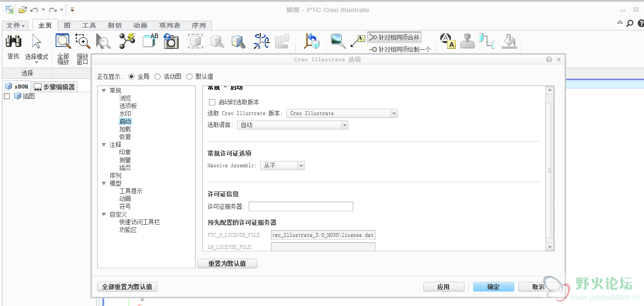Toggle 针对相同项绘制一个 option
Screen dimensions: 644x306
[400, 49]
